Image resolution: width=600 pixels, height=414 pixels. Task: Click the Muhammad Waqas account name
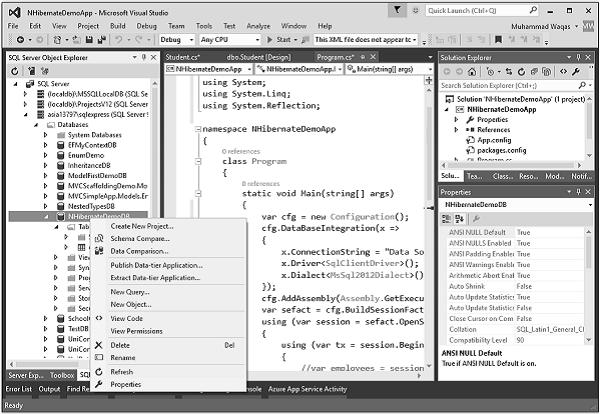(540, 26)
